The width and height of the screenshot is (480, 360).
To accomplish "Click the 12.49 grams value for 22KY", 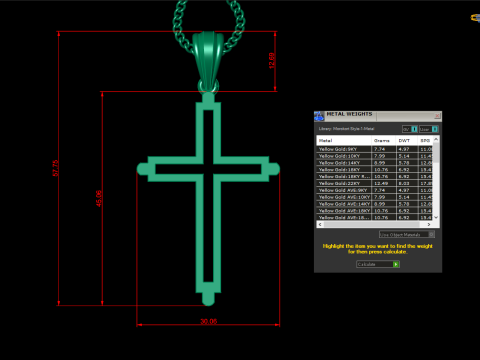I will [x=381, y=183].
